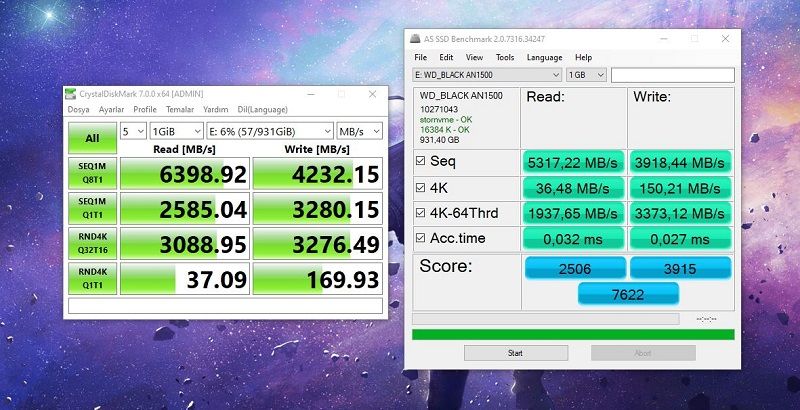Open the View menu in AS SSD Benchmark
Image resolution: width=800 pixels, height=410 pixels.
click(x=474, y=58)
